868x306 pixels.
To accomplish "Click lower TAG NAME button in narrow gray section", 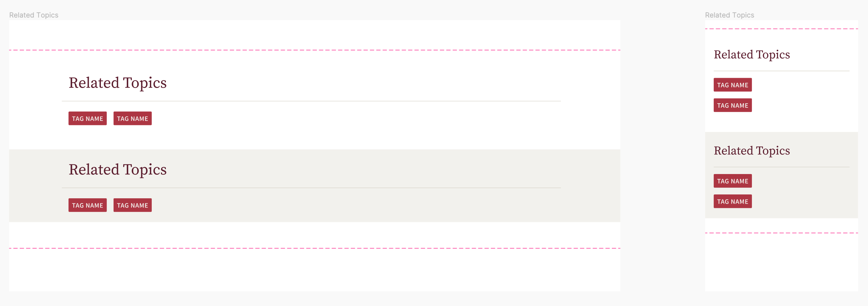I will click(732, 201).
